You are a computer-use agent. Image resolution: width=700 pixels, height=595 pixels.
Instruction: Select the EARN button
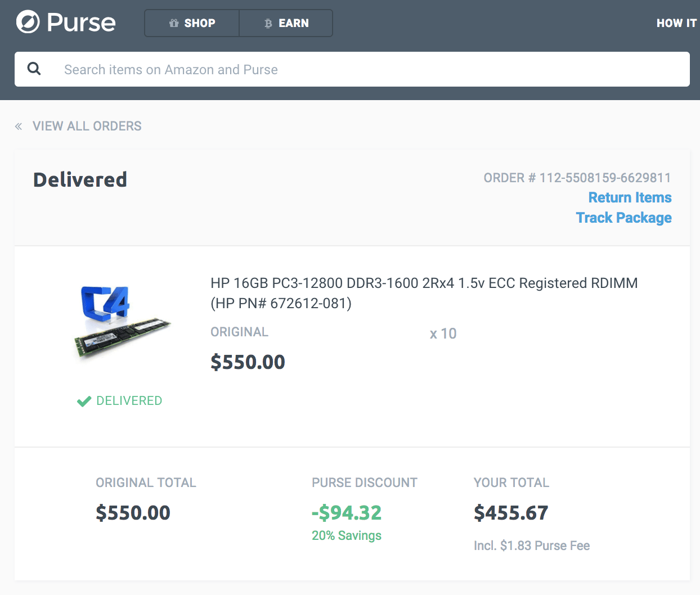point(286,23)
